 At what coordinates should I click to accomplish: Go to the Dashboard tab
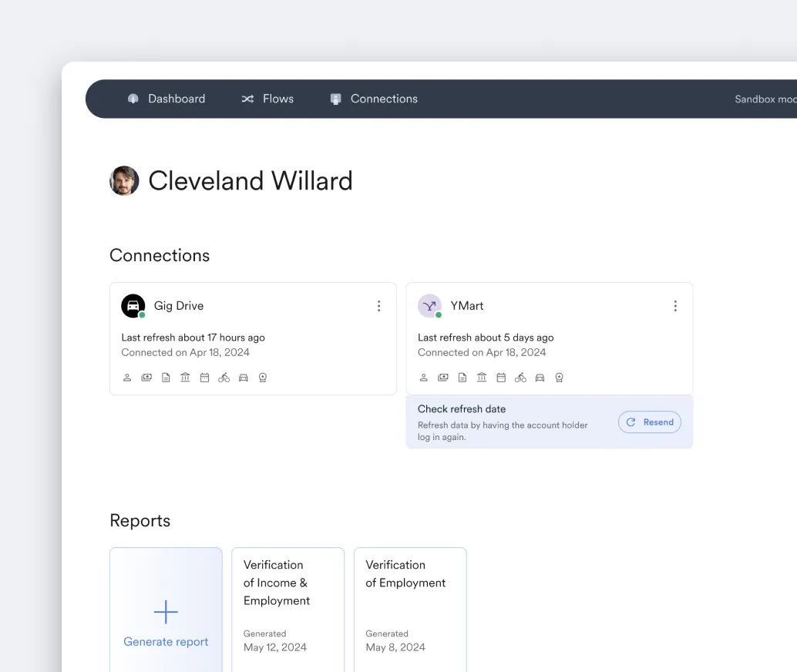[x=166, y=99]
